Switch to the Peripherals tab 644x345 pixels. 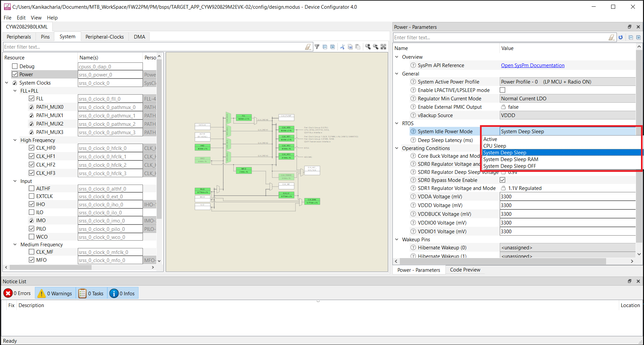pos(19,37)
